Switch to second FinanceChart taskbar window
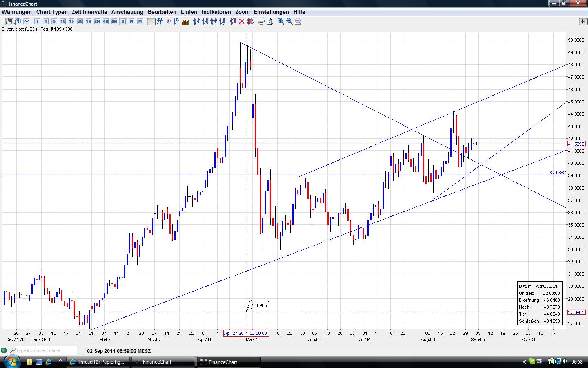 [x=229, y=362]
